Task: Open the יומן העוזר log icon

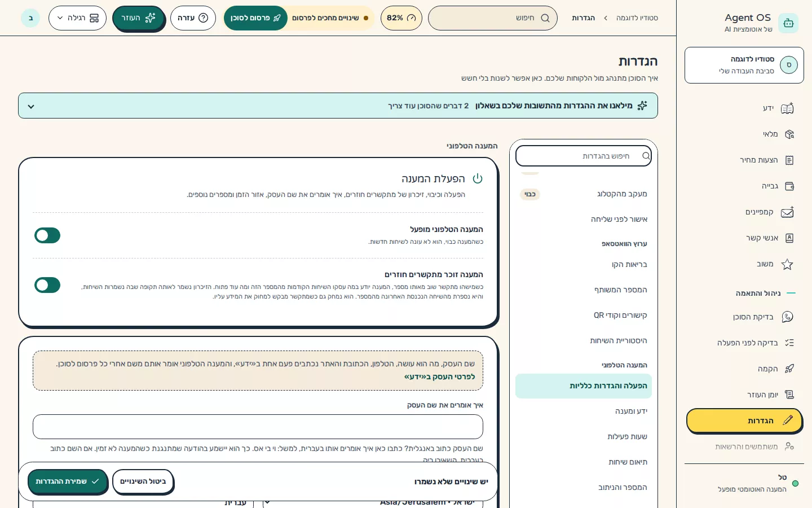Action: coord(789,395)
